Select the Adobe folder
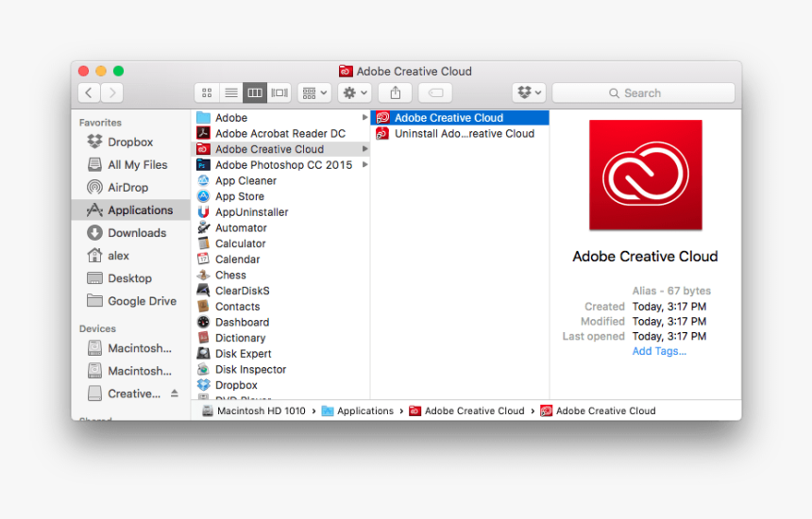Image resolution: width=812 pixels, height=519 pixels. [x=279, y=118]
